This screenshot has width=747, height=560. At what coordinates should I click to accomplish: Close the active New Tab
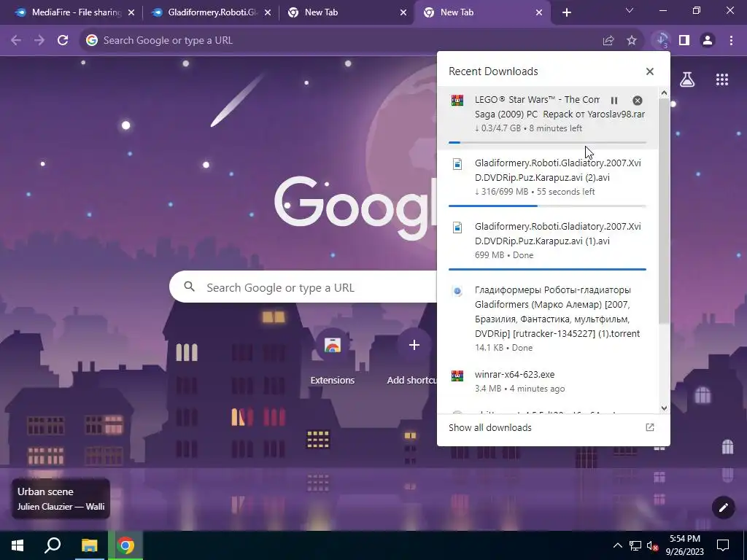[539, 12]
